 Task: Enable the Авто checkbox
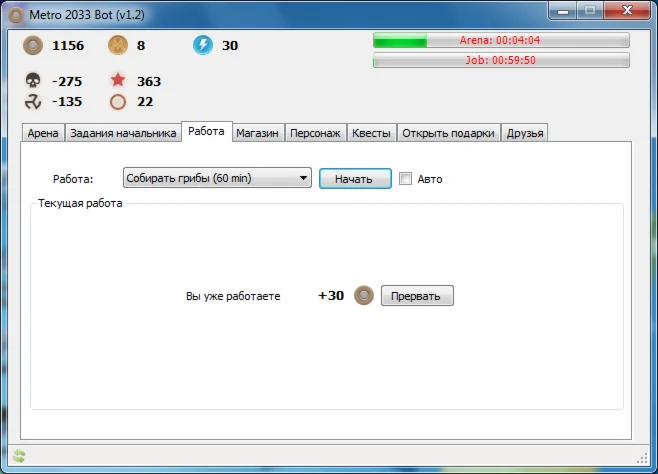pyautogui.click(x=405, y=179)
